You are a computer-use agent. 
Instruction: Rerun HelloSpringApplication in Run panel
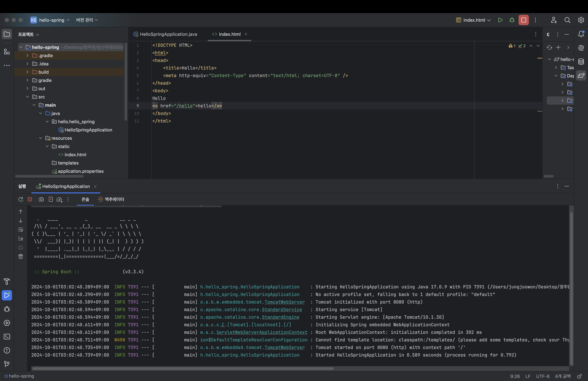point(21,199)
